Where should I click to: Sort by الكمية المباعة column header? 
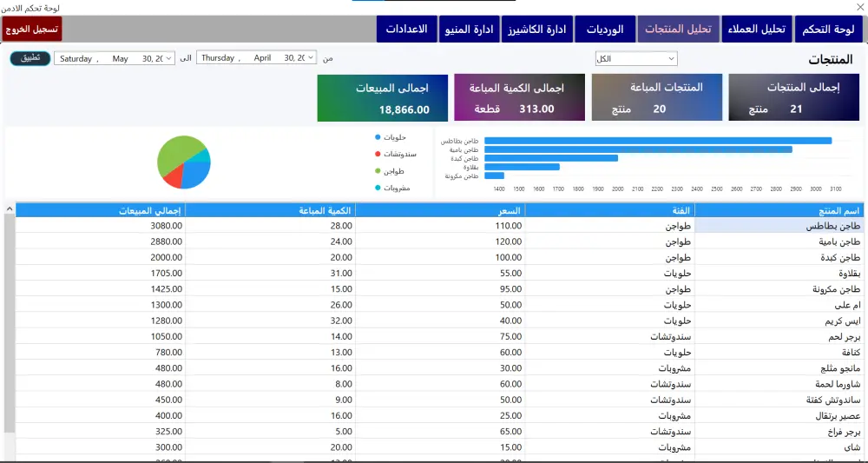point(270,210)
